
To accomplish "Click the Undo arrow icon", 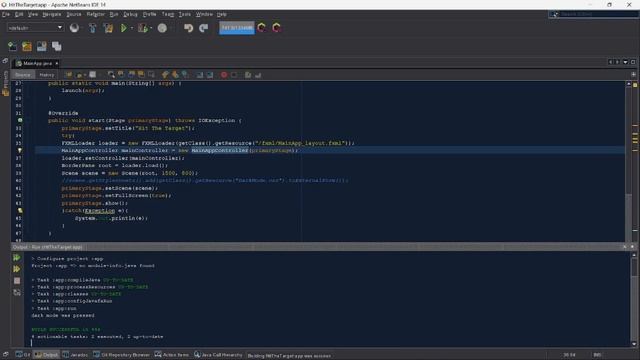I will click(x=188, y=28).
